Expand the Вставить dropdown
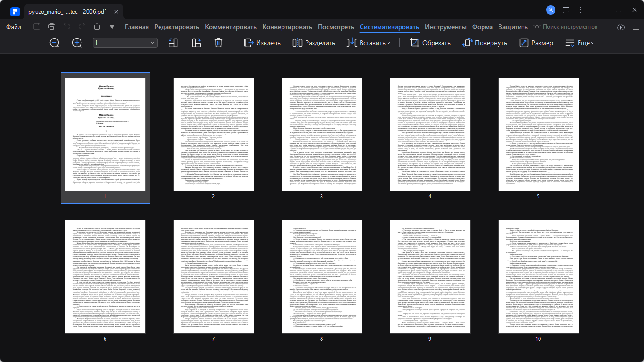 pos(369,43)
